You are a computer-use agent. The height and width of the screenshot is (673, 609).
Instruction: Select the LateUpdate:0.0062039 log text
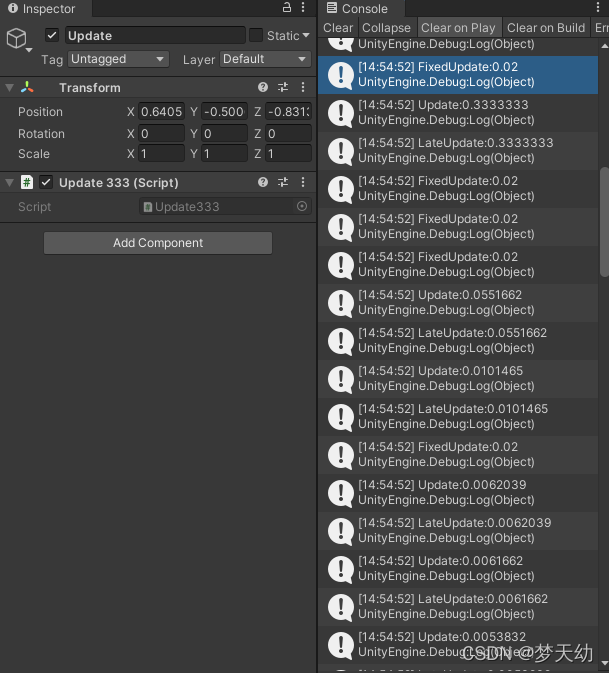454,523
